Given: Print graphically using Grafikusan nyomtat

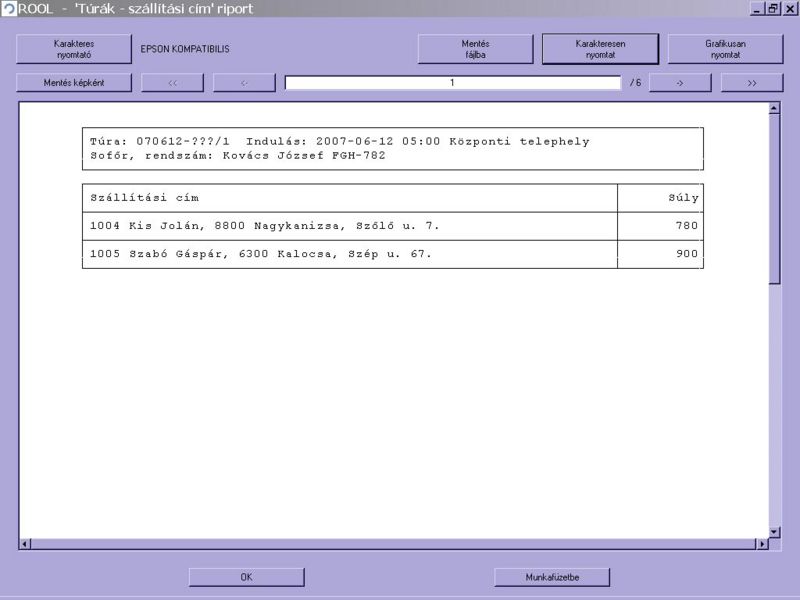Looking at the screenshot, I should tap(725, 49).
